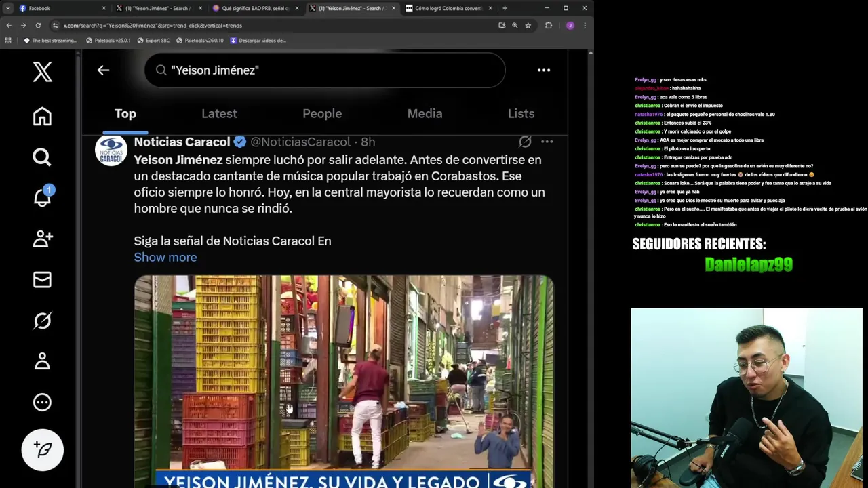
Task: Click the bold 'Yeison Jiménez' in post text
Action: [x=178, y=160]
